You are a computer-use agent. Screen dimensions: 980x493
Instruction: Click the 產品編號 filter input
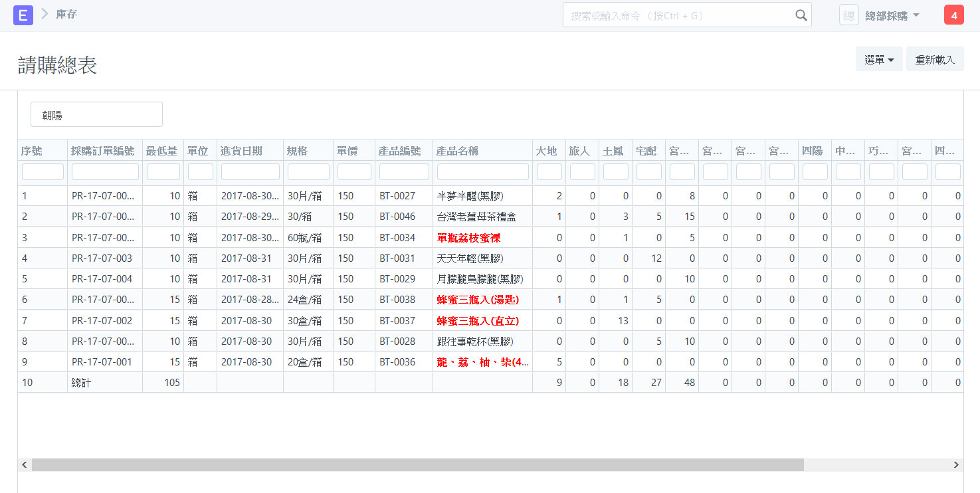pyautogui.click(x=403, y=172)
